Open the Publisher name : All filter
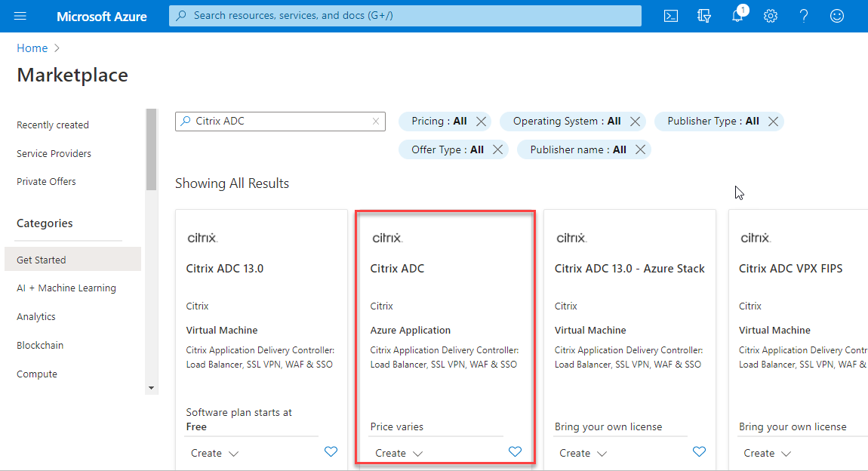The height and width of the screenshot is (471, 868). (578, 149)
